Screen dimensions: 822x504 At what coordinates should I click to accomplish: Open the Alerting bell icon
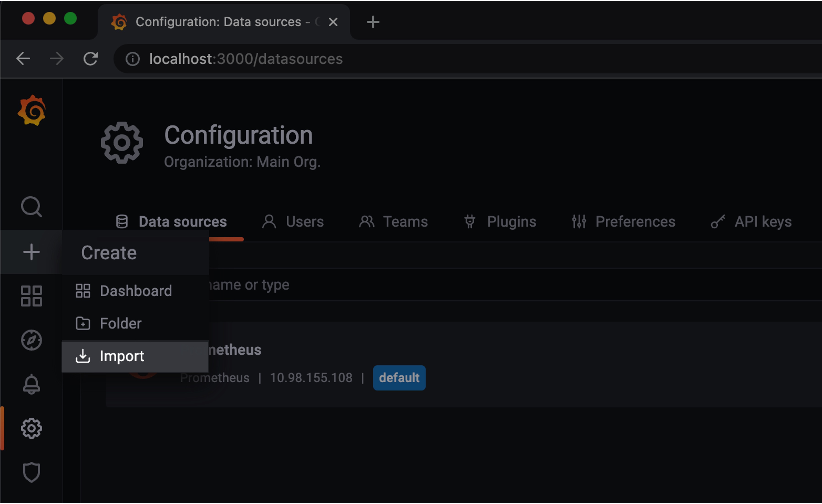31,384
